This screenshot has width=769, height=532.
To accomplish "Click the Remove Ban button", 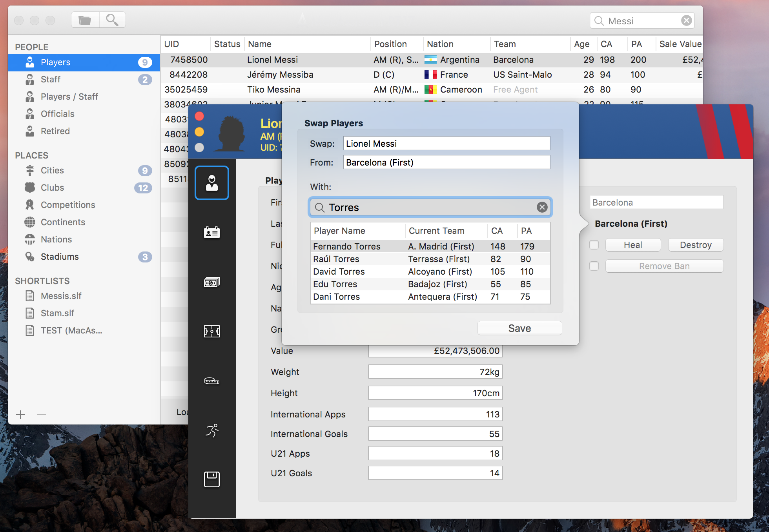I will pos(664,266).
